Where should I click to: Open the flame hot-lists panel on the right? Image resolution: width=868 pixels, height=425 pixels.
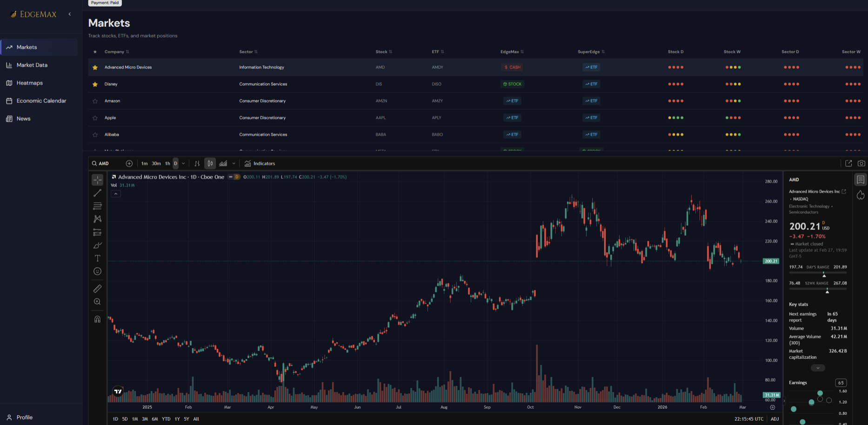[861, 195]
